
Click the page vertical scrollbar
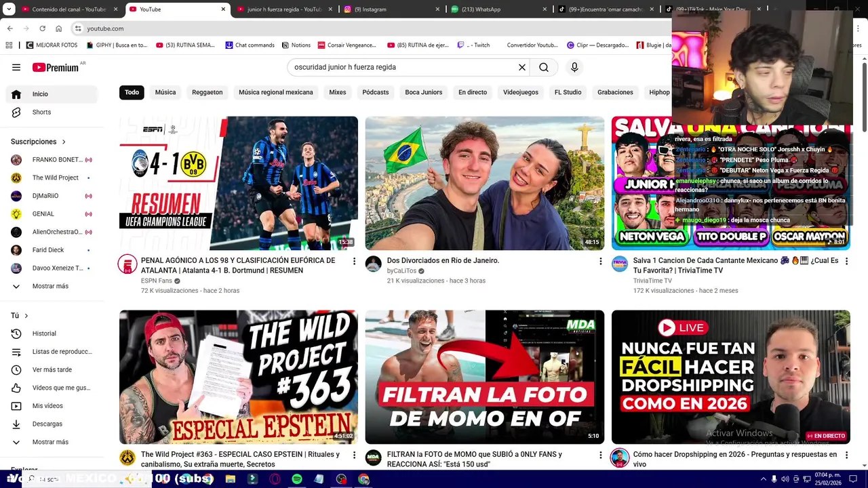coord(864,98)
